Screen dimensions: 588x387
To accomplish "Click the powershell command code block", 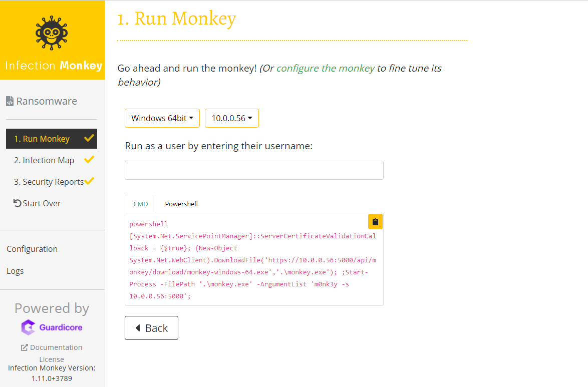I will [x=254, y=259].
